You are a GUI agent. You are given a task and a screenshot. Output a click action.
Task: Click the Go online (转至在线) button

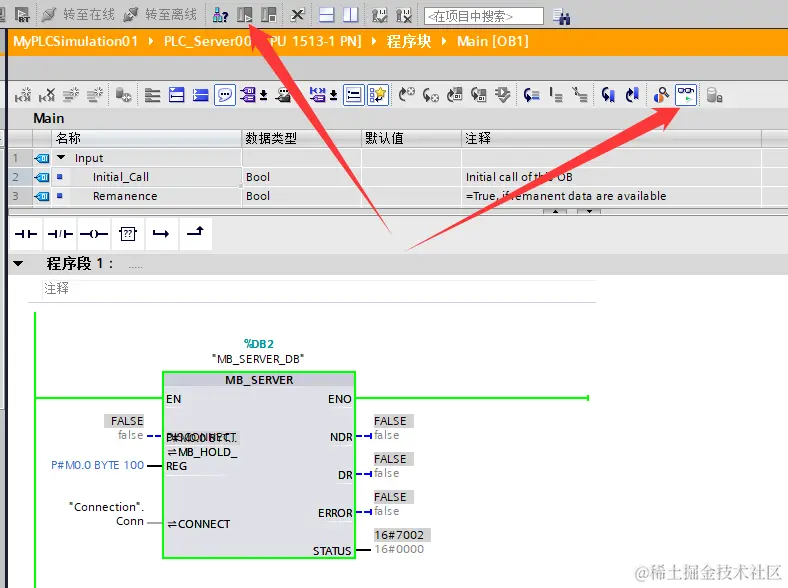click(78, 15)
